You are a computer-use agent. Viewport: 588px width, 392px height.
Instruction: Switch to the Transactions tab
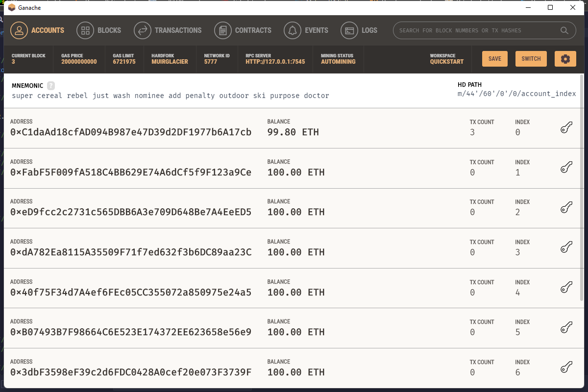click(142, 30)
